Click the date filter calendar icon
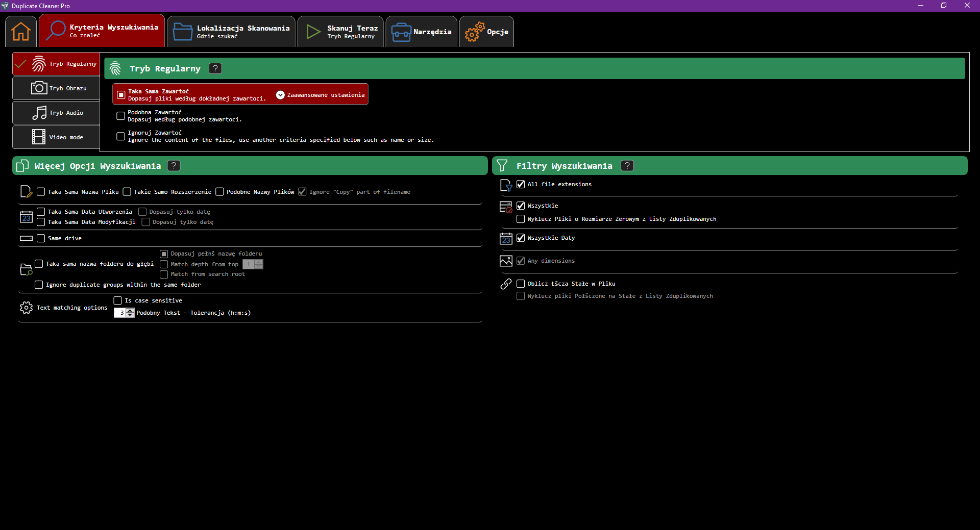This screenshot has width=980, height=530. [506, 238]
